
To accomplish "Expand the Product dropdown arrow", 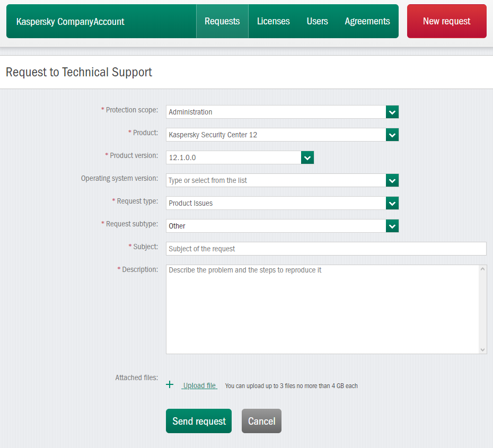I will click(392, 135).
